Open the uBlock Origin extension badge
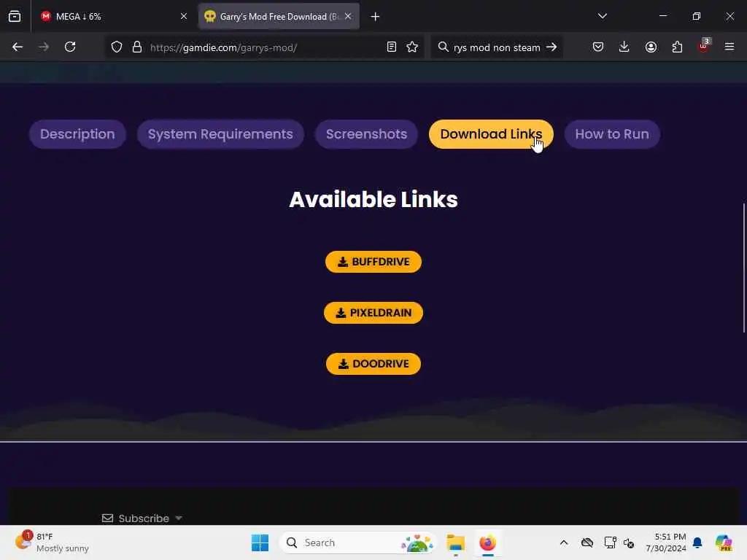Viewport: 747px width, 560px height. point(704,46)
